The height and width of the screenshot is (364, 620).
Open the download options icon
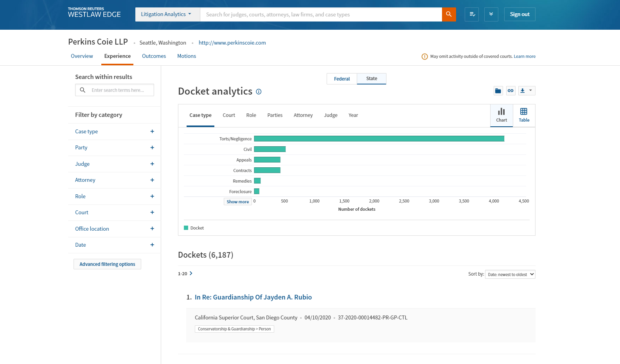(526, 91)
